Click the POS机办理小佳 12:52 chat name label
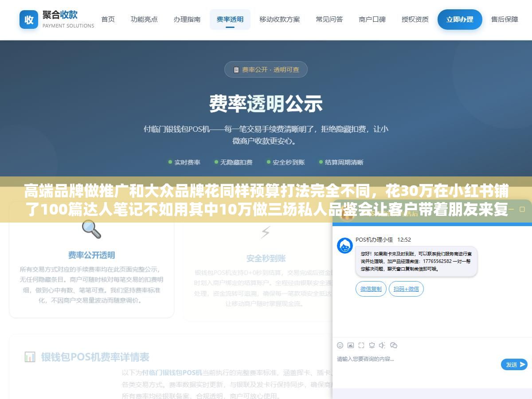The width and height of the screenshot is (532, 399). [x=383, y=239]
